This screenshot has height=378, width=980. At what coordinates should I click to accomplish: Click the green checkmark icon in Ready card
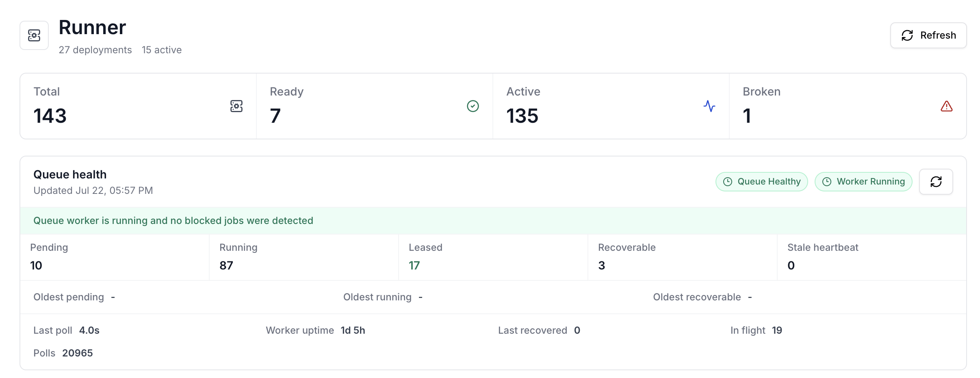point(473,106)
